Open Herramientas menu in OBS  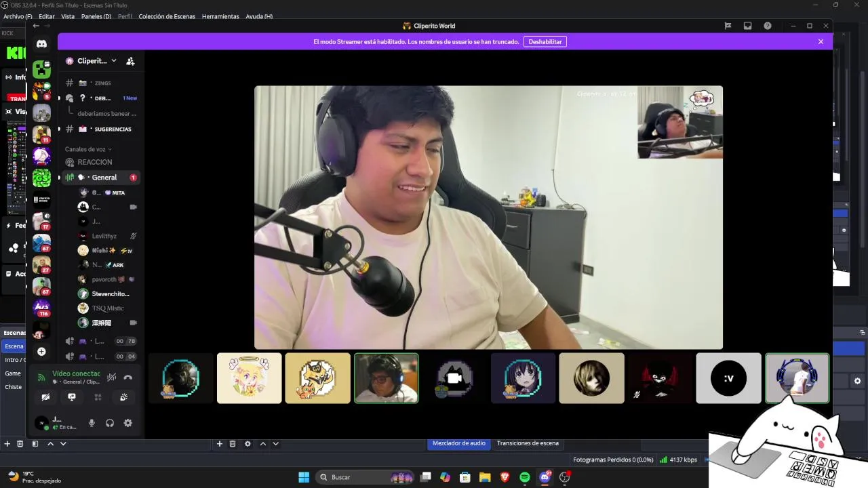pyautogui.click(x=220, y=16)
